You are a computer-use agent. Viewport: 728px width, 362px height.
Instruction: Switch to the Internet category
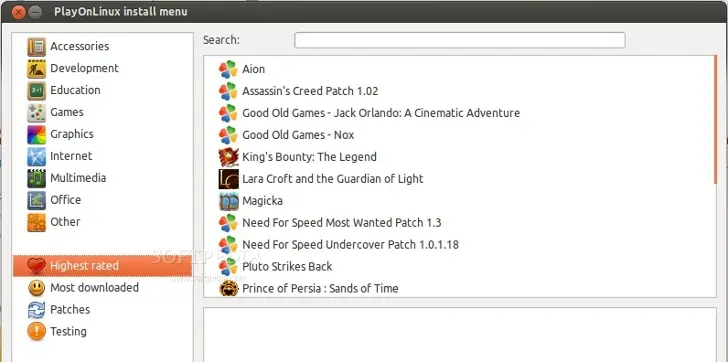(71, 156)
